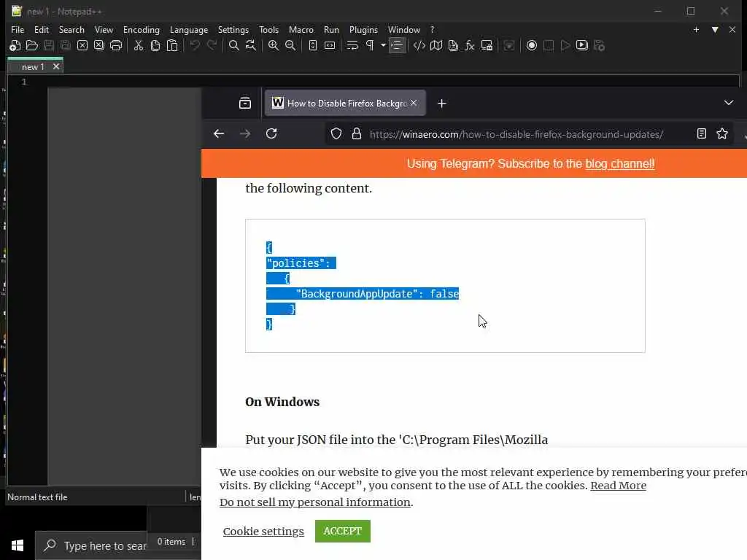Copy selection via Notepad++ toolbar
747x560 pixels.
tap(155, 46)
